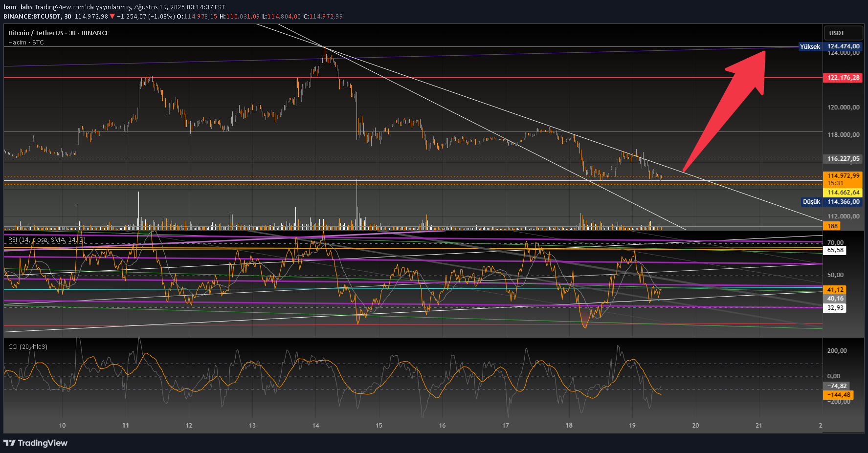Click the 112.000,00 price axis value
Screen dimensions: 868x453
click(x=843, y=216)
